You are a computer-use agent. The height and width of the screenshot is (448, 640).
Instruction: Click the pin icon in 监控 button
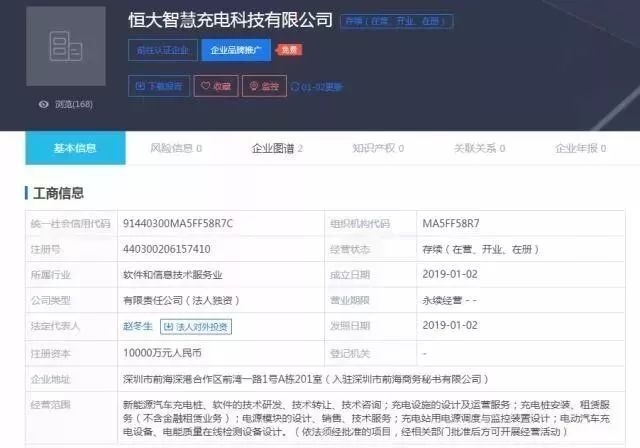253,86
